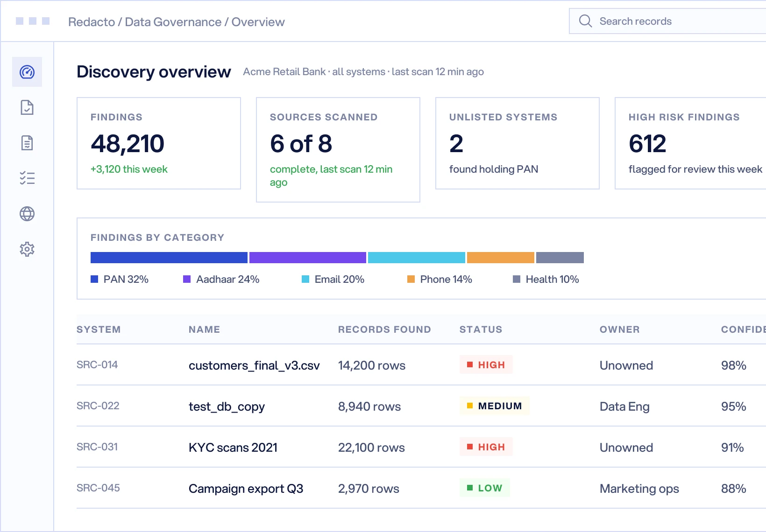Click HIGH status badge for SRC-031

click(x=486, y=447)
